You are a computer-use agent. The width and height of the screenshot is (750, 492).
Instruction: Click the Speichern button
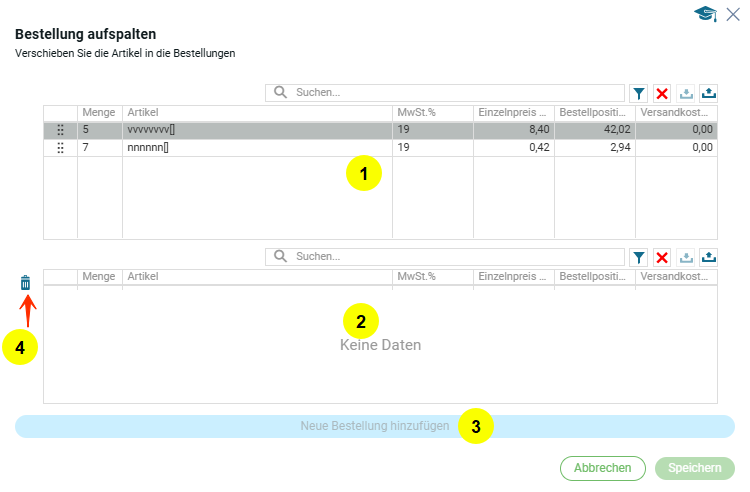[x=694, y=468]
